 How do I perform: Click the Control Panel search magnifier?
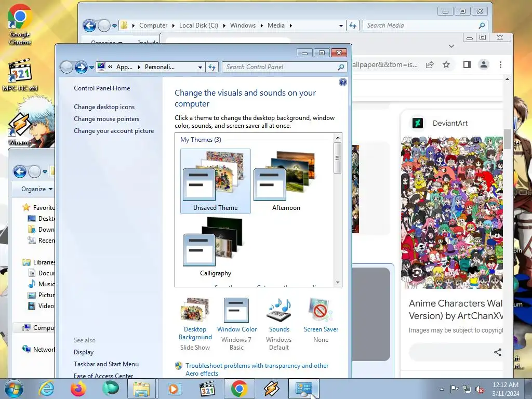pos(341,67)
